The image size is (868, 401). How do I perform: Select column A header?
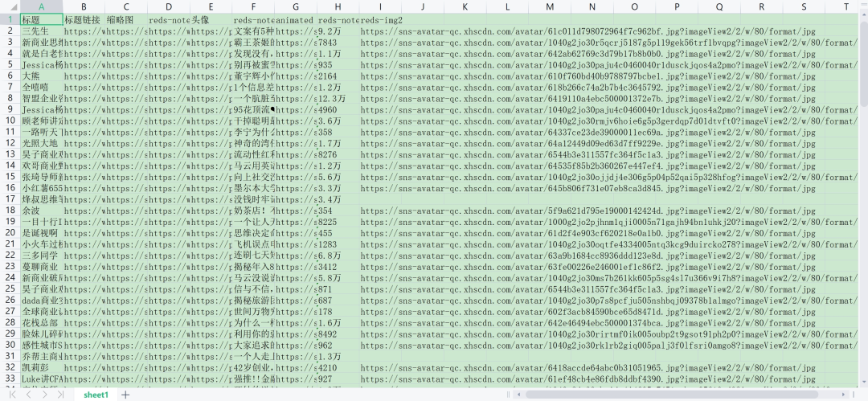point(42,6)
